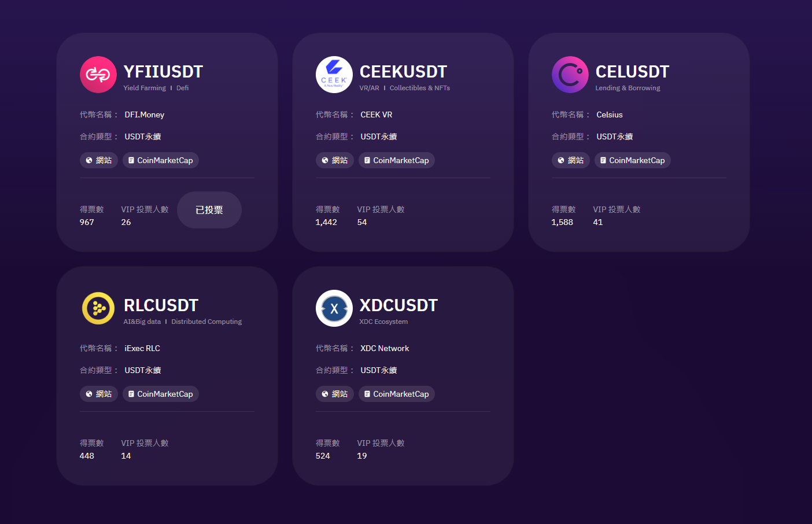This screenshot has width=812, height=524.
Task: Click the YFIIUSDT pink coin logo
Action: coord(98,75)
